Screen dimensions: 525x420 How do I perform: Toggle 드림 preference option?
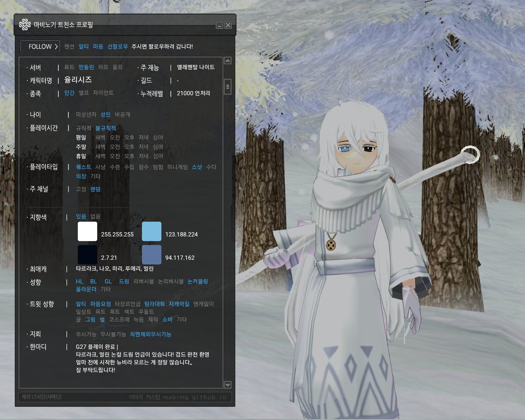pos(124,281)
